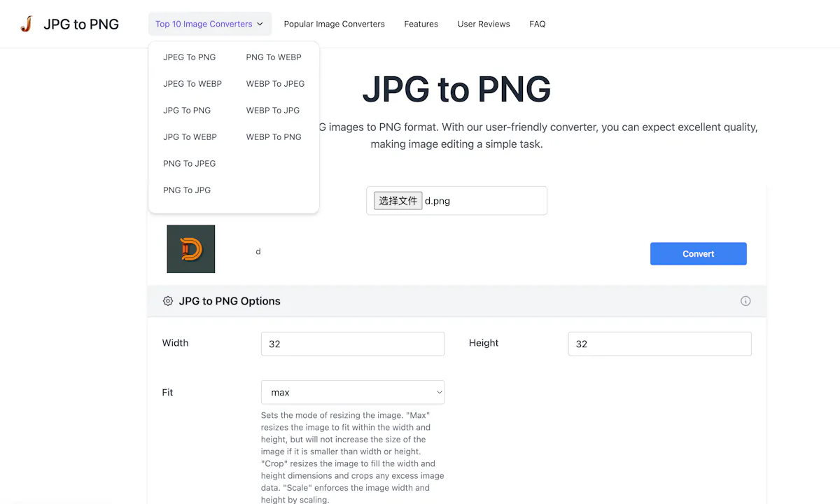840x504 pixels.
Task: Click the 选择文件 choose file button
Action: click(x=398, y=201)
